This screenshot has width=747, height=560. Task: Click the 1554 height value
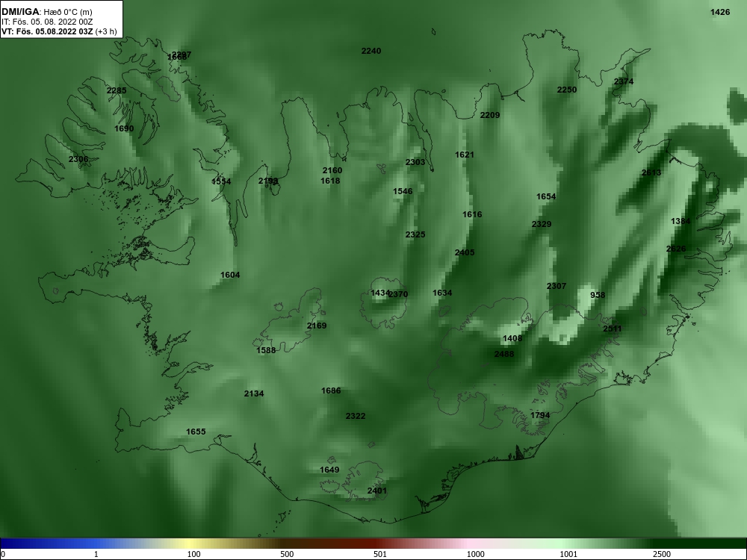pos(222,181)
